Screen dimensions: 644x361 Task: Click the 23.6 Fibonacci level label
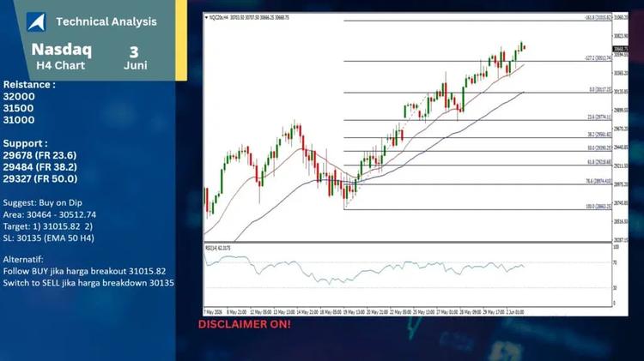click(x=599, y=117)
